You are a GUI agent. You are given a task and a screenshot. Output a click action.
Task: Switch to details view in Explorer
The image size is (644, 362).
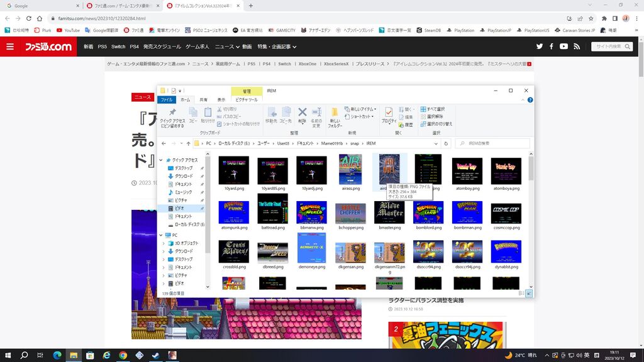pos(521,293)
